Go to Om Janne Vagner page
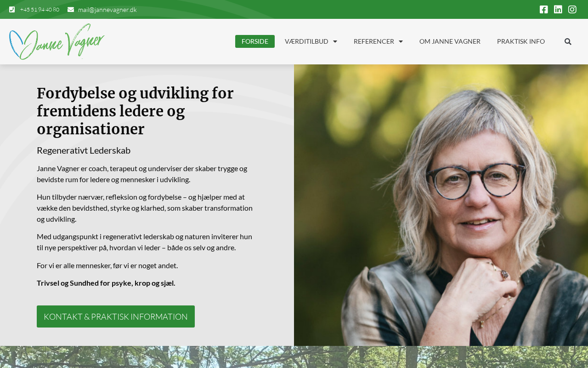The image size is (588, 368). (450, 41)
